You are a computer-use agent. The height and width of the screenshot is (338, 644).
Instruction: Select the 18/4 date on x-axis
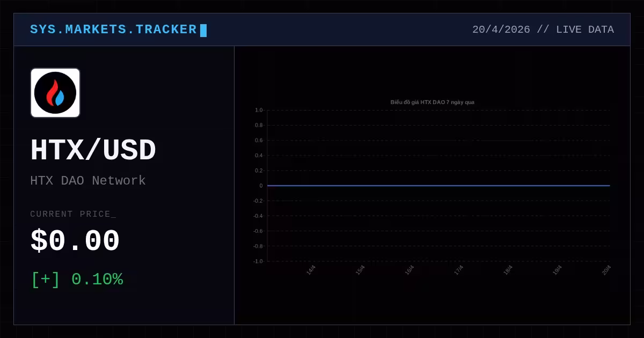click(508, 270)
